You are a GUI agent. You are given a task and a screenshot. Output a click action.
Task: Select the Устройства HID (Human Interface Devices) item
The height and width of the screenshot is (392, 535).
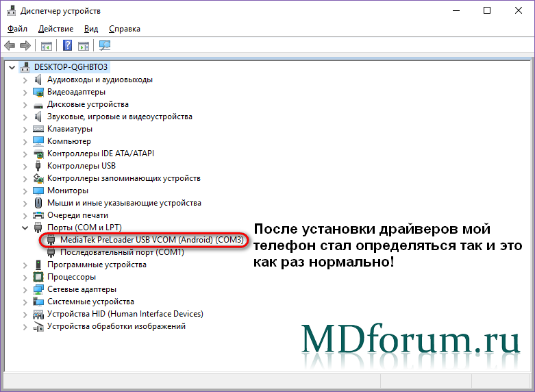tap(125, 314)
